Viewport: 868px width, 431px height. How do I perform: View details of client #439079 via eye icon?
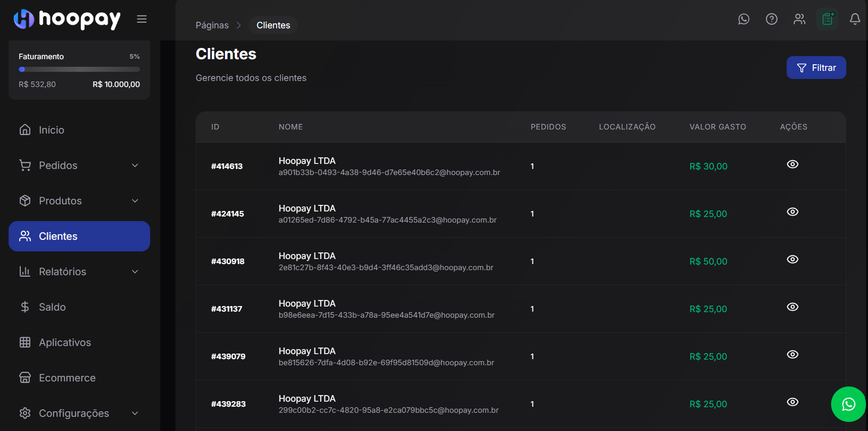pos(793,355)
